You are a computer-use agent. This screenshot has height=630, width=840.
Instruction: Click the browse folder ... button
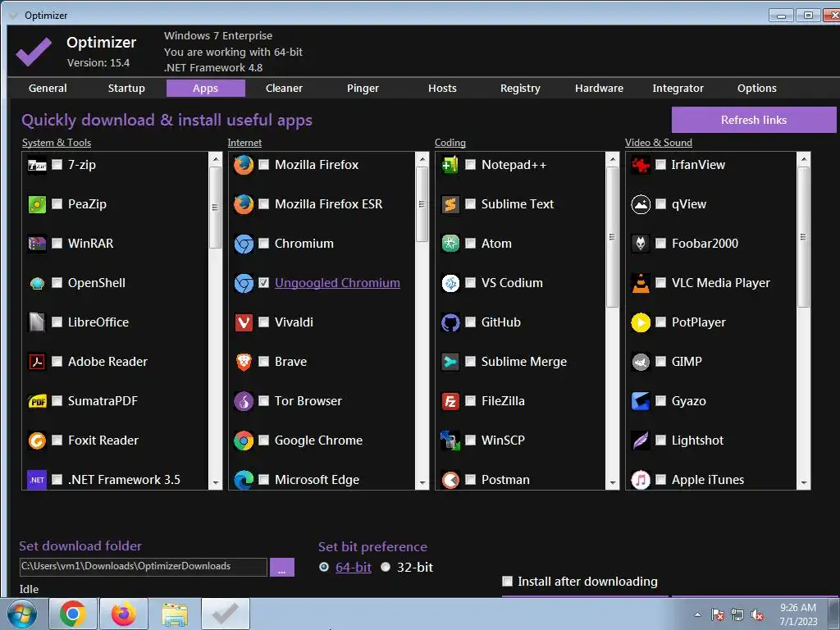click(x=282, y=568)
